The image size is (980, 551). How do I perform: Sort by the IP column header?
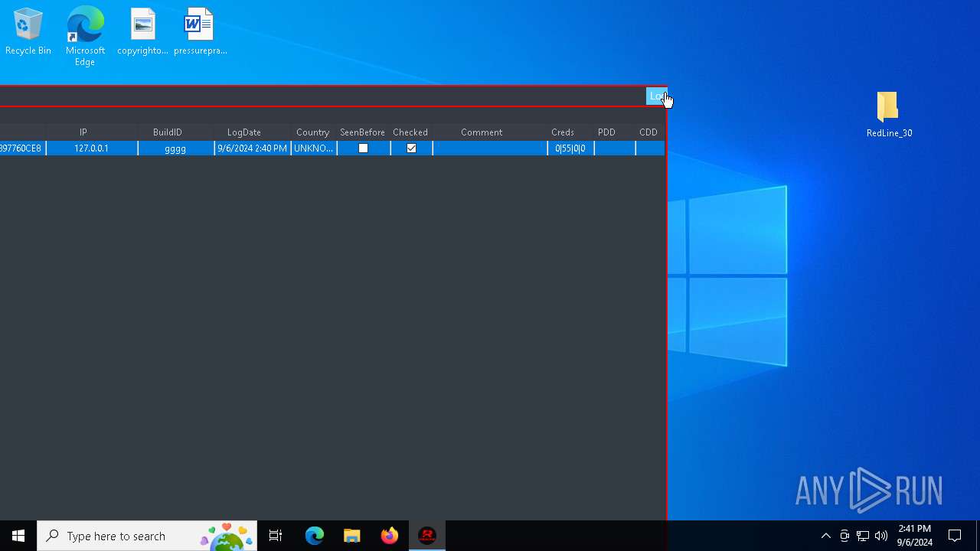click(83, 132)
